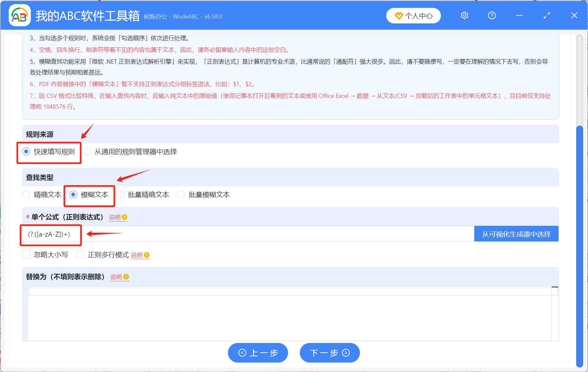
Task: Open settings via the gear icon
Action: pos(464,15)
